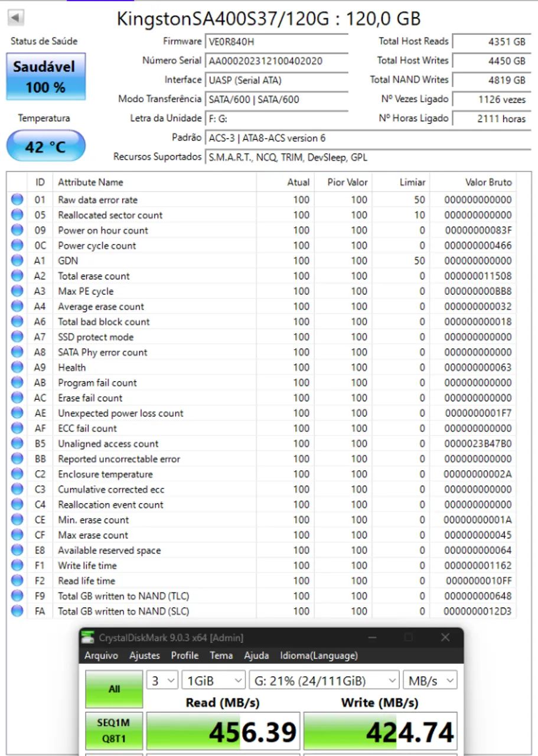The width and height of the screenshot is (538, 756).
Task: Go to previous disk with back arrow
Action: [16, 18]
